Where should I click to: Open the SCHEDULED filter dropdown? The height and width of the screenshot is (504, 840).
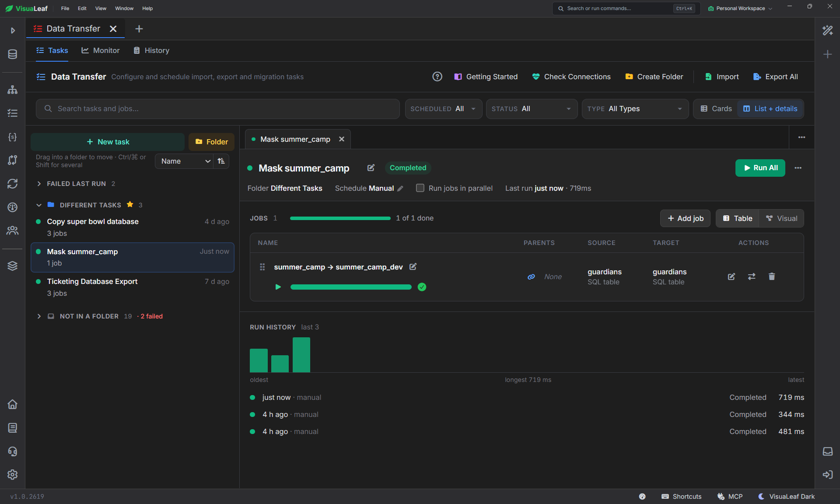444,109
